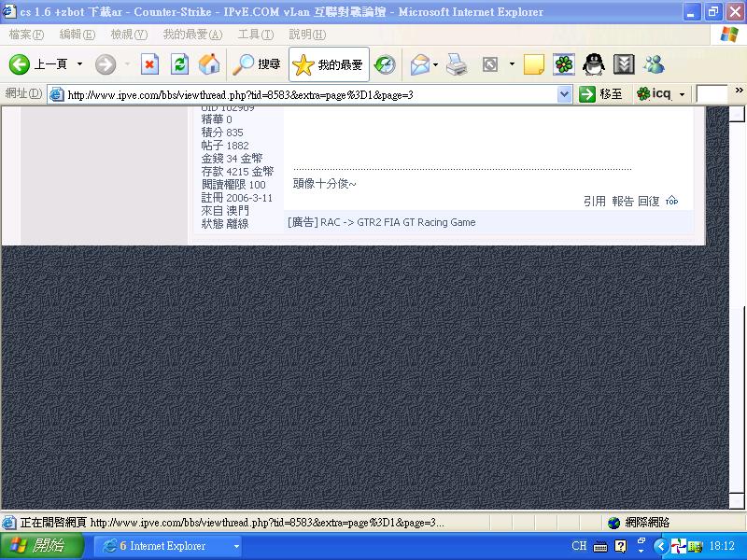Click the 帖子 1882 text

[225, 146]
